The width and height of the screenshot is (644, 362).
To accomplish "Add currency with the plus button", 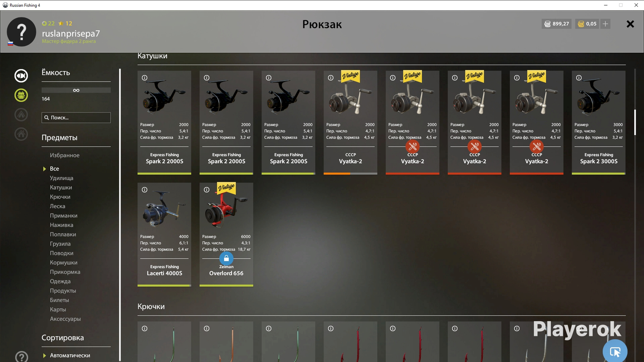I will point(605,24).
